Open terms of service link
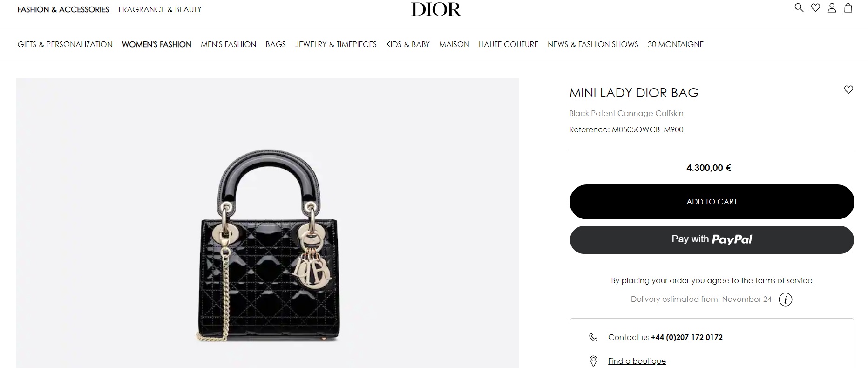This screenshot has width=868, height=368. point(784,280)
